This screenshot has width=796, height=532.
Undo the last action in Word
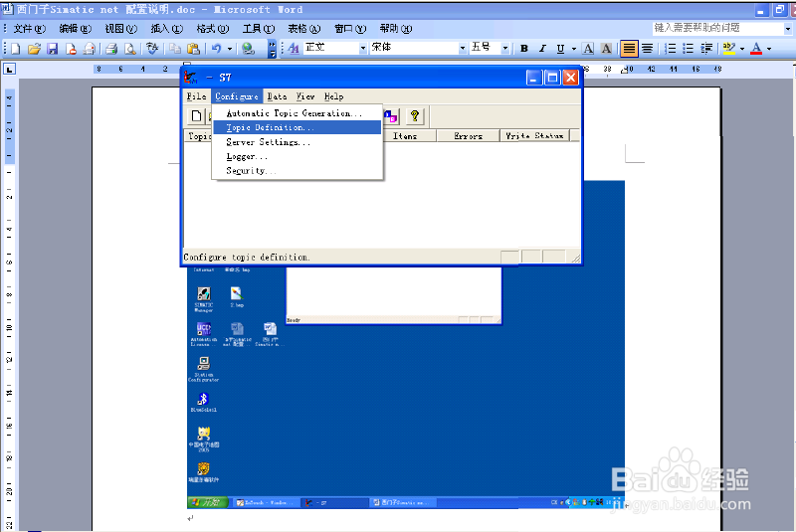coord(217,49)
